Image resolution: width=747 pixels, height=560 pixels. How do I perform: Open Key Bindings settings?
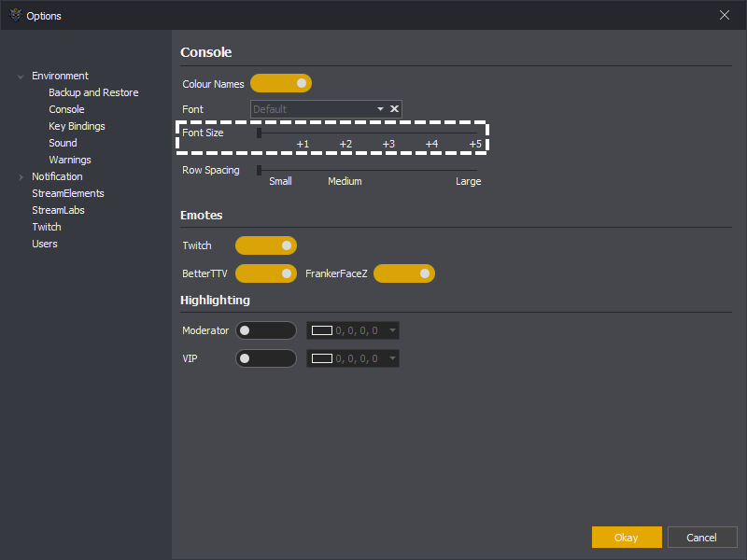77,126
